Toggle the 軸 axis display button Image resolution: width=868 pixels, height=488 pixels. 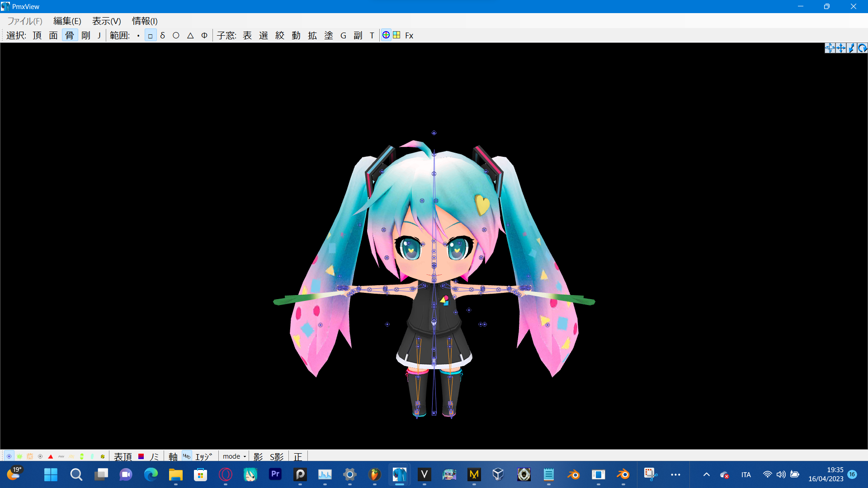point(173,457)
